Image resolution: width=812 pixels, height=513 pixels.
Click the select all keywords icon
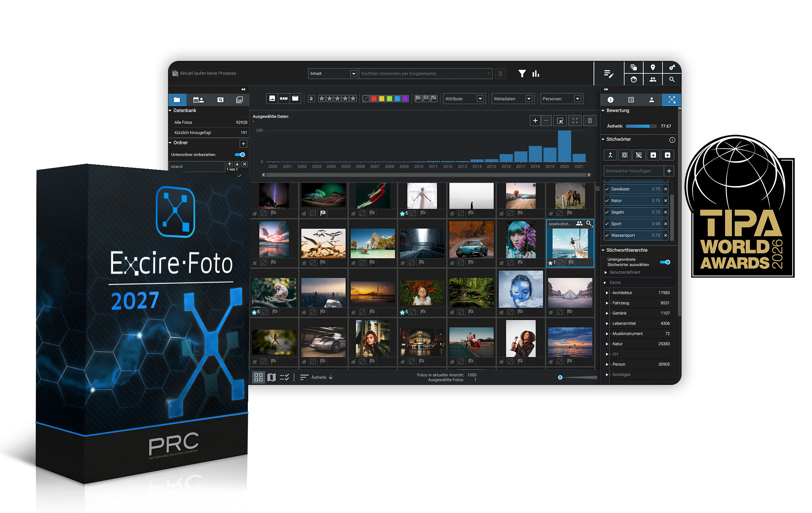(x=624, y=155)
